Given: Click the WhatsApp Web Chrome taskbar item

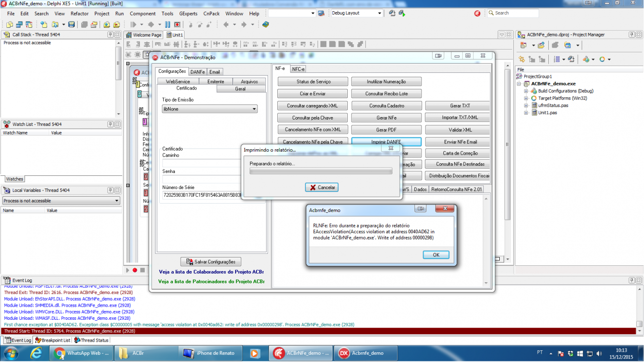Looking at the screenshot, I should 81,353.
